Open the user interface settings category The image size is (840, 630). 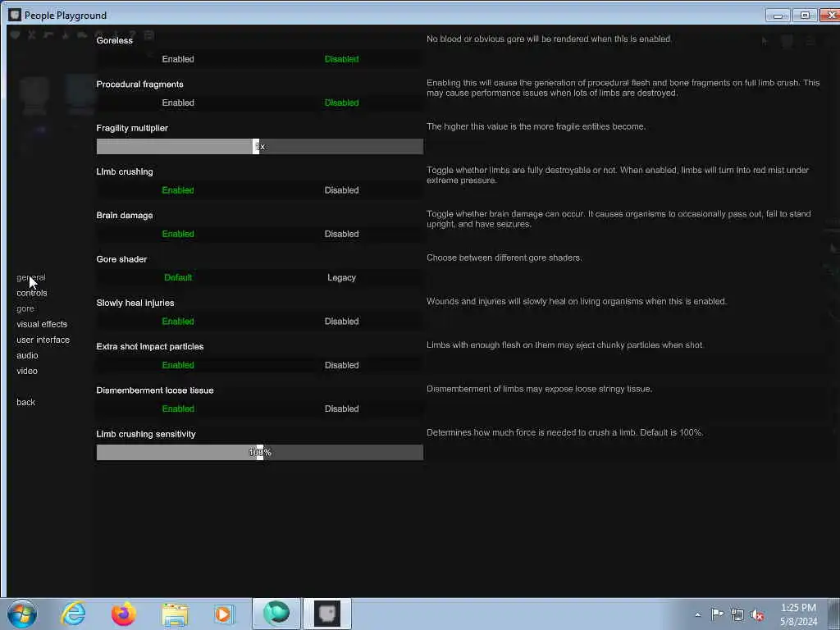[43, 340]
